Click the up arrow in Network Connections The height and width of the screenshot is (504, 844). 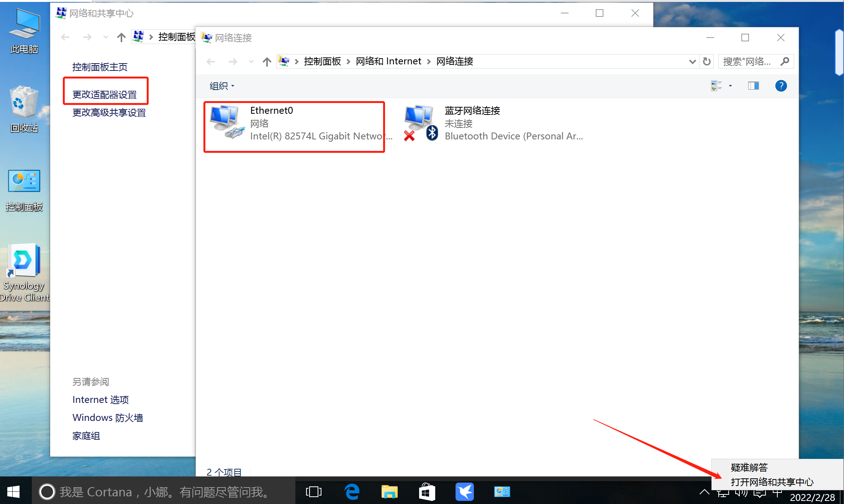coord(267,61)
